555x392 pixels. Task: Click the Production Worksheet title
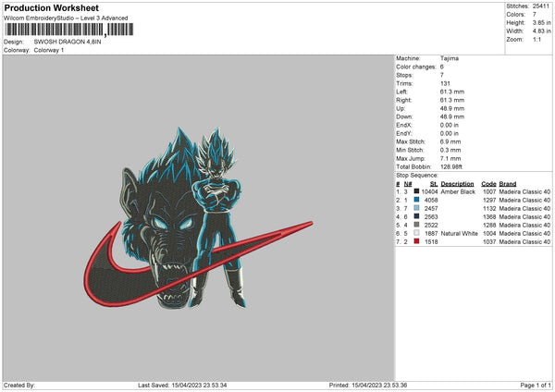(x=51, y=7)
